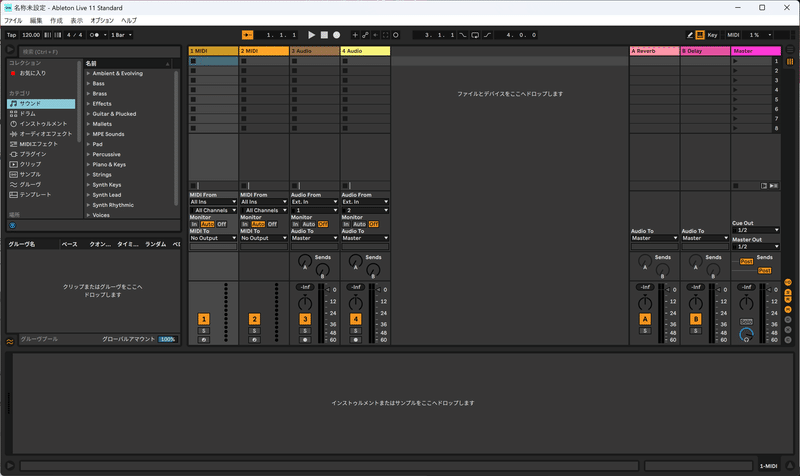Click the browser search field
Viewport: 800px width, 476px height.
coord(99,52)
